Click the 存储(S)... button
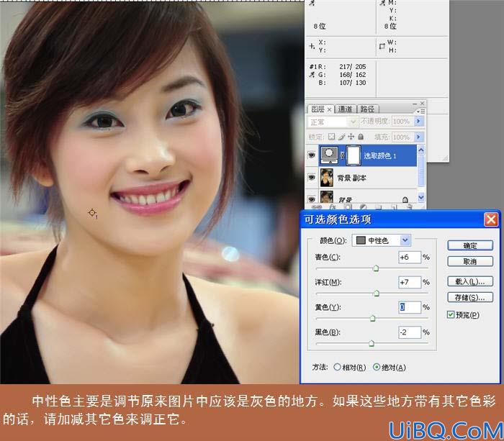The width and height of the screenshot is (504, 441). [x=470, y=297]
